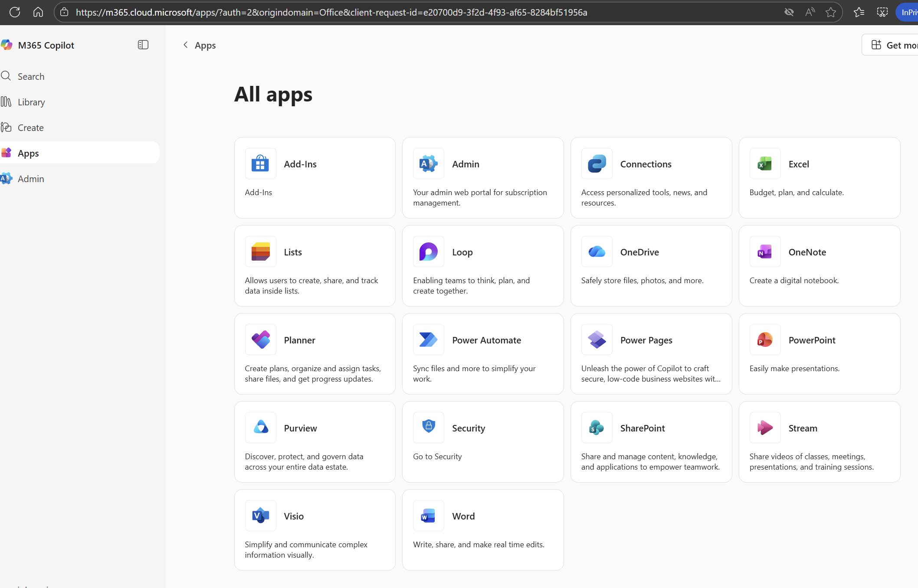Launch the SharePoint app icon
Screen dimensions: 918x588
pyautogui.click(x=597, y=428)
